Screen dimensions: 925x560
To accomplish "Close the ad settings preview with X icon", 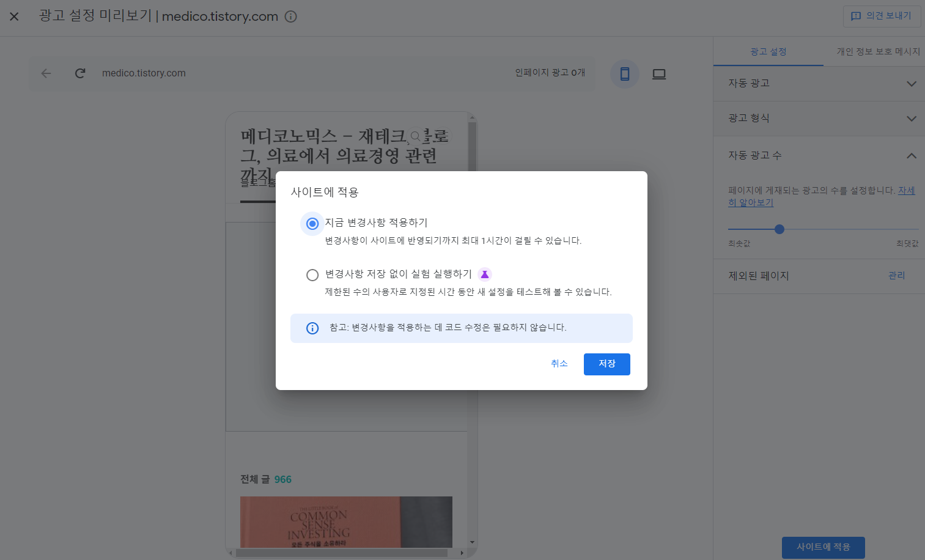I will 14,17.
